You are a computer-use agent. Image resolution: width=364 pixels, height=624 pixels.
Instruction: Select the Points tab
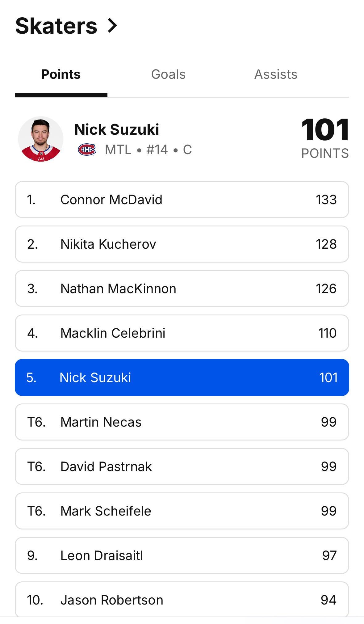tap(61, 74)
